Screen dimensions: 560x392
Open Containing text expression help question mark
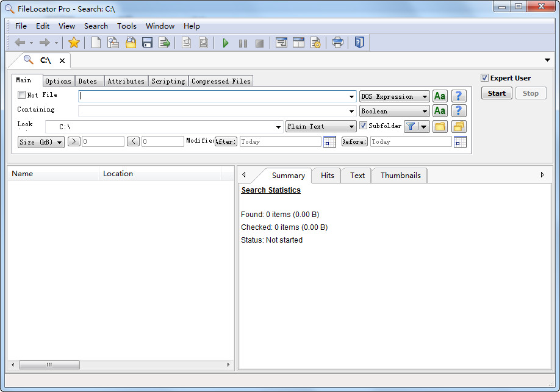(459, 111)
